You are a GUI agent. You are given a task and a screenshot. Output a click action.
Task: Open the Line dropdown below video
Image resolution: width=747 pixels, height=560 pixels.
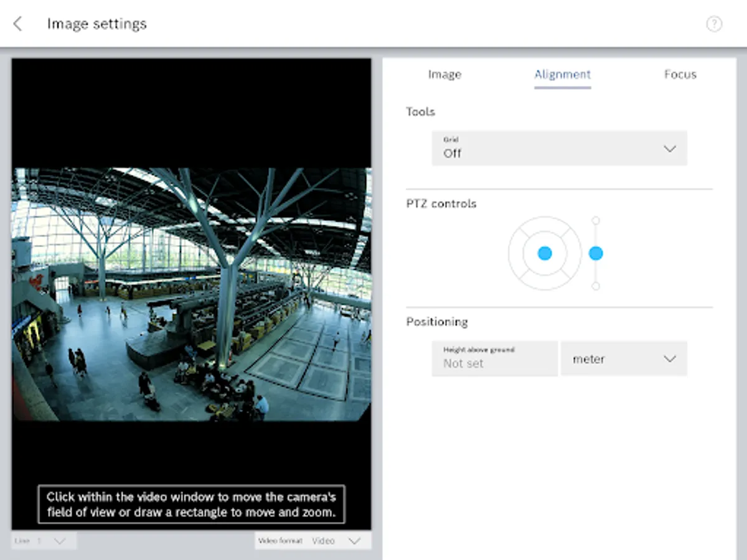click(44, 541)
